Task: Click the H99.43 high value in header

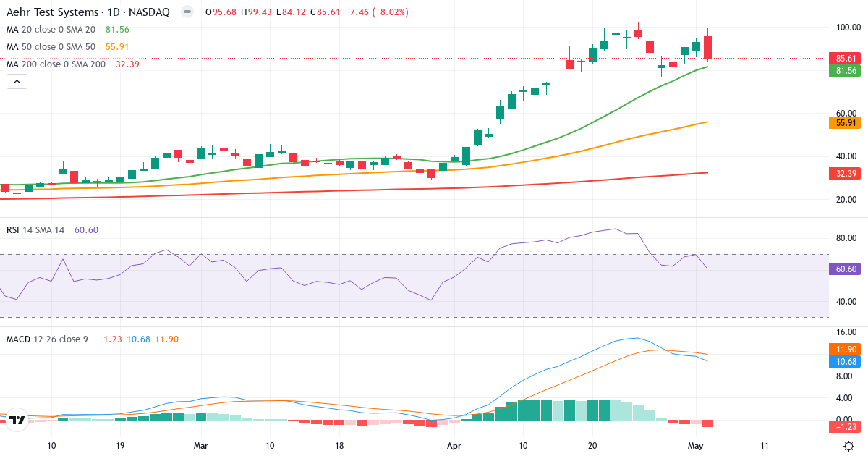Action: coord(257,12)
